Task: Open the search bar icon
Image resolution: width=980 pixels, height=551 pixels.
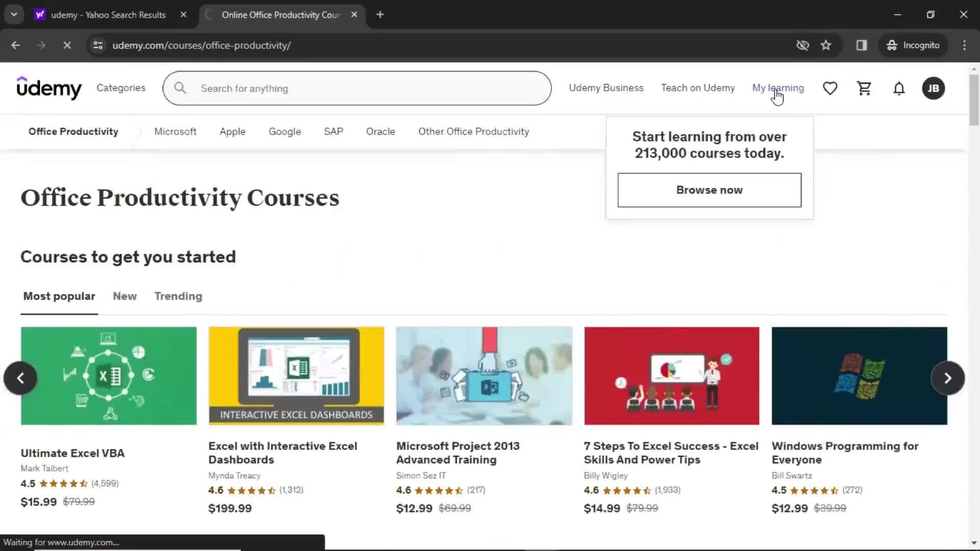Action: pyautogui.click(x=180, y=87)
